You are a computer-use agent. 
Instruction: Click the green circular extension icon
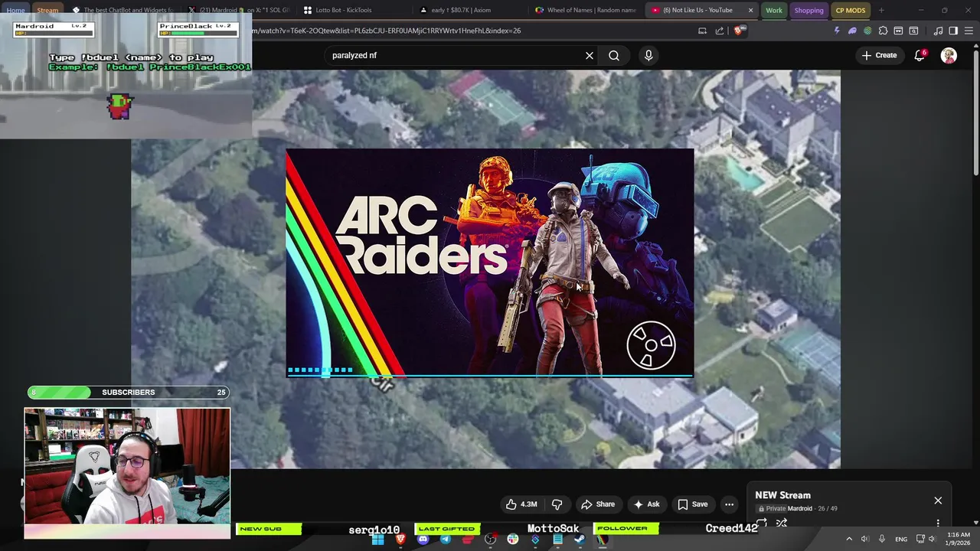click(x=867, y=31)
